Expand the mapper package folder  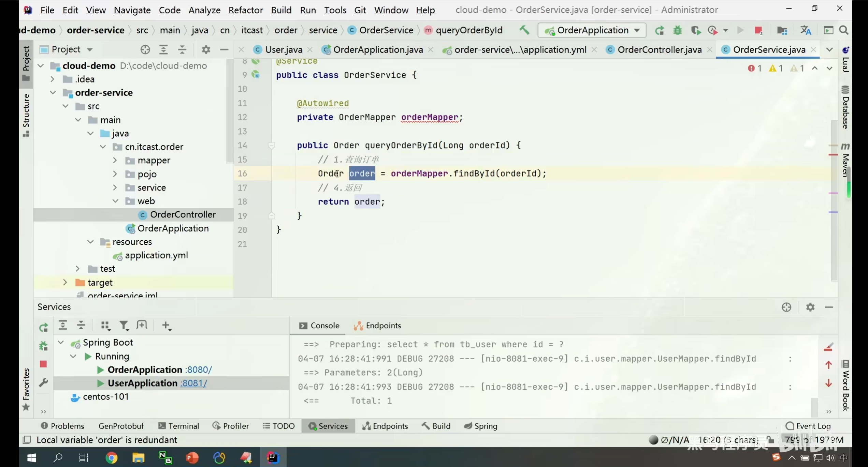pyautogui.click(x=115, y=160)
